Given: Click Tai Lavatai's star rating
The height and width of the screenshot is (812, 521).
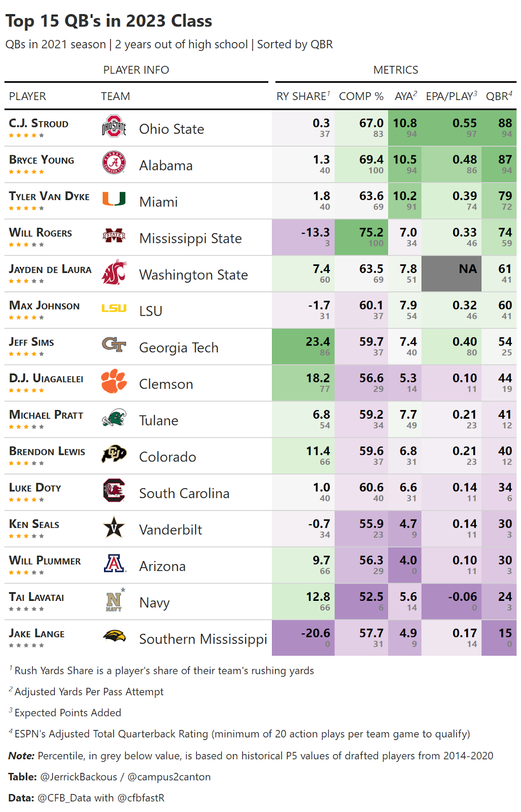Looking at the screenshot, I should (26, 609).
